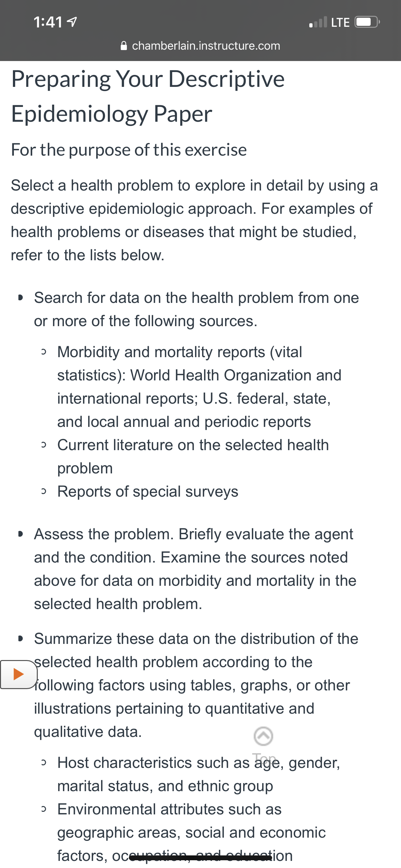Tap the location arrow next to time

(72, 22)
